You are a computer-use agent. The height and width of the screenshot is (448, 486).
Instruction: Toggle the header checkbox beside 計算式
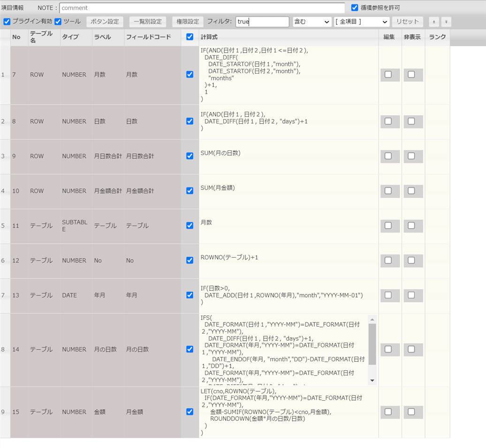pos(190,37)
